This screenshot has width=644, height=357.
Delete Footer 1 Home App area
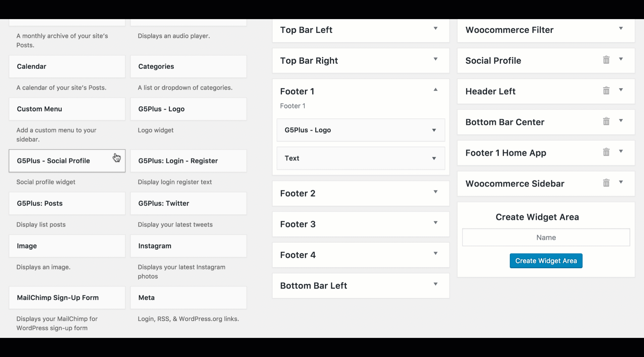tap(606, 152)
